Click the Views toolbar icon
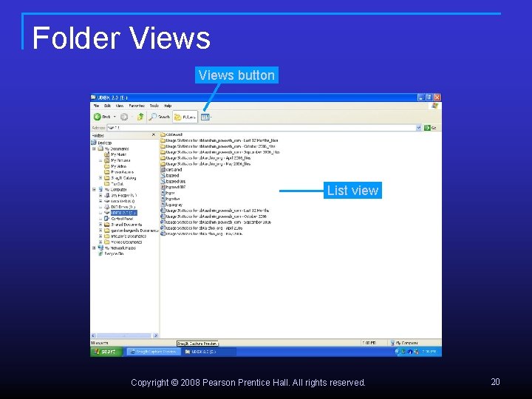The height and width of the screenshot is (399, 532). [205, 117]
